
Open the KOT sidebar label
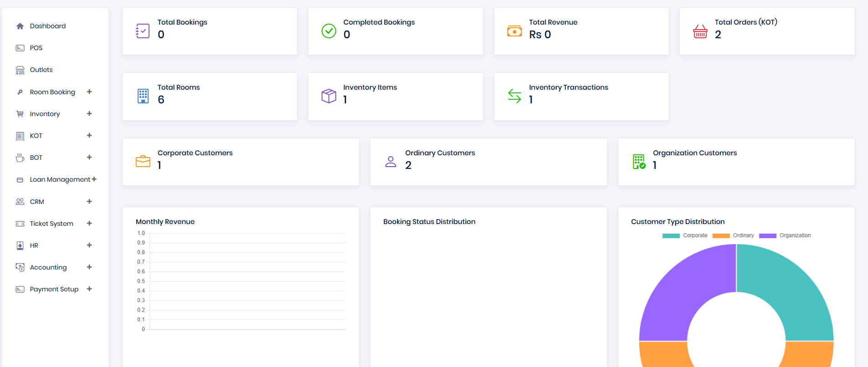(36, 136)
